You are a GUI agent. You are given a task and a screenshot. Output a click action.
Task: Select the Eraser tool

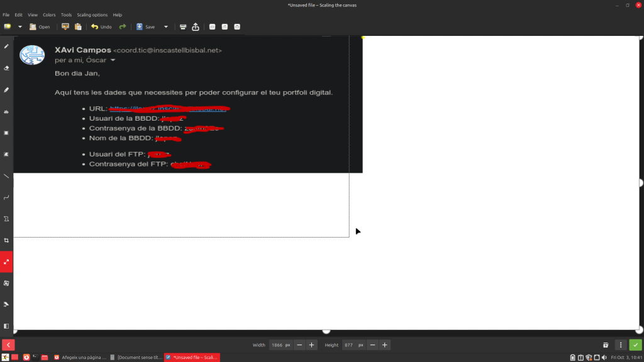(6, 68)
